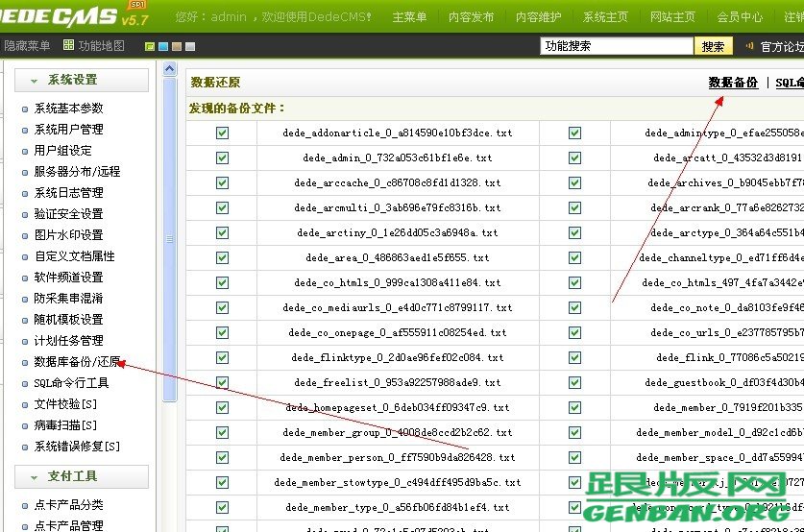Select the gray theme color swatch

pos(190,47)
